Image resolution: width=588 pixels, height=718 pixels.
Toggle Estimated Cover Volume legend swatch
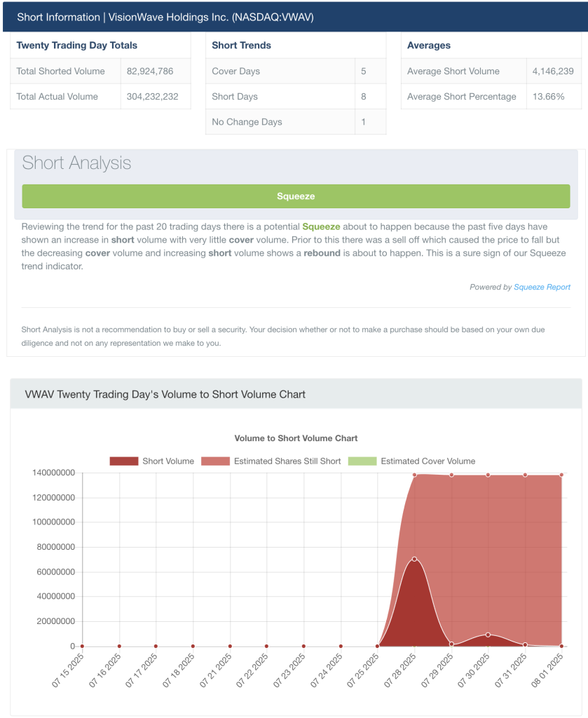pyautogui.click(x=362, y=461)
